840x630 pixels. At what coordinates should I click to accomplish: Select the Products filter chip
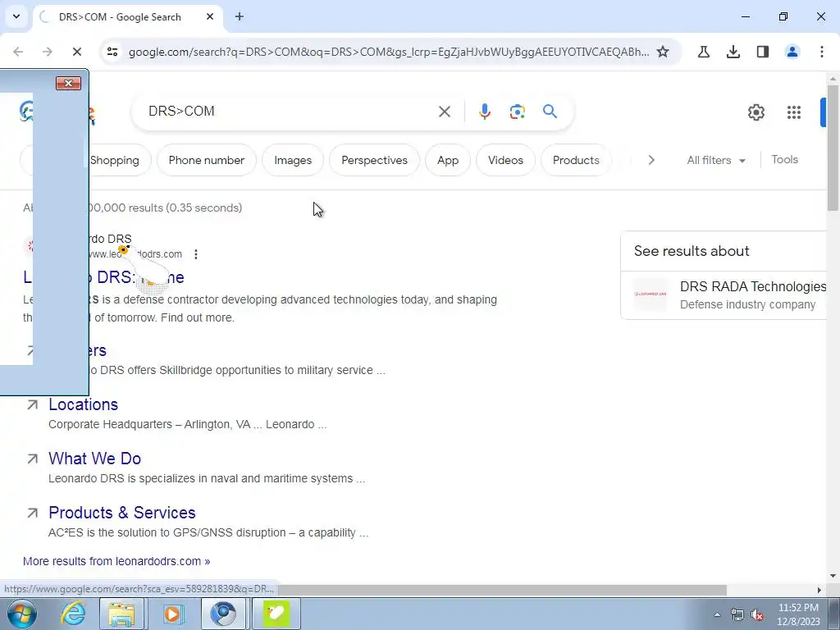576,160
